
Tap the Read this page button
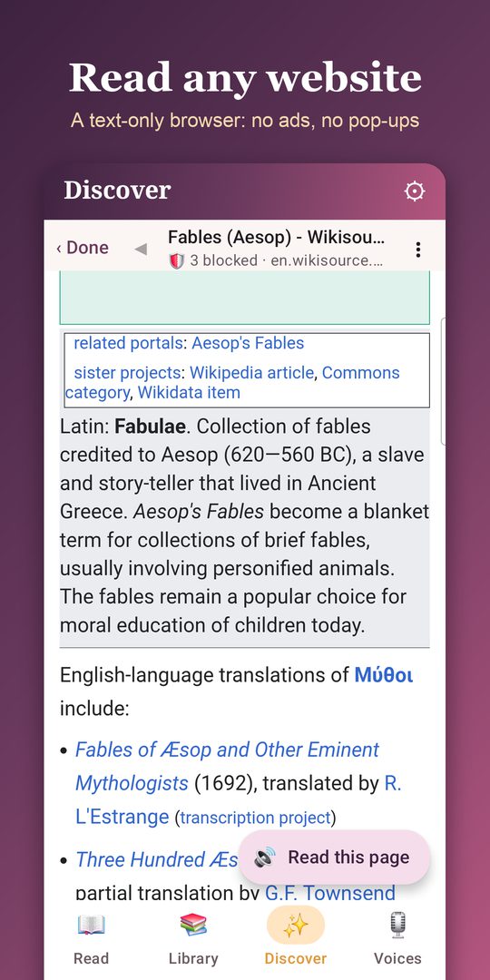click(x=334, y=857)
